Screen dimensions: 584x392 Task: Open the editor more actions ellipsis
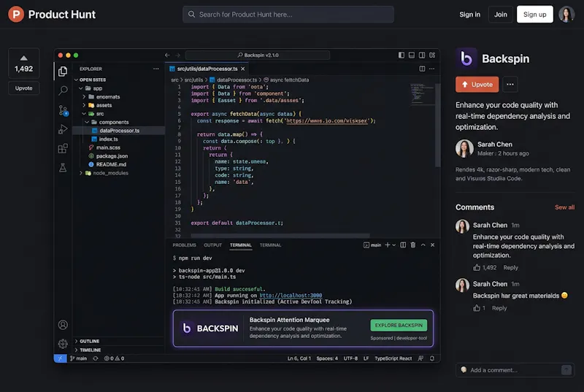(x=431, y=69)
